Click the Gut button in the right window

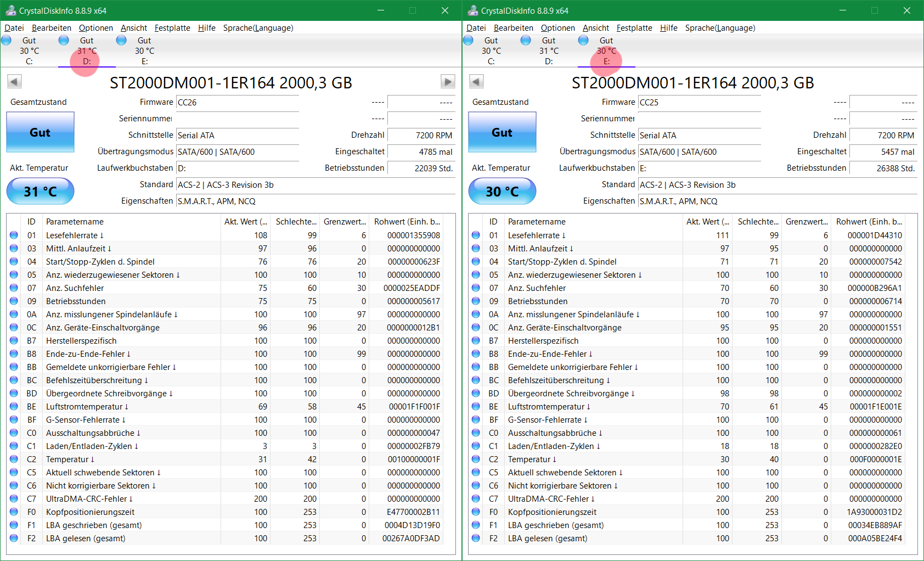(502, 132)
